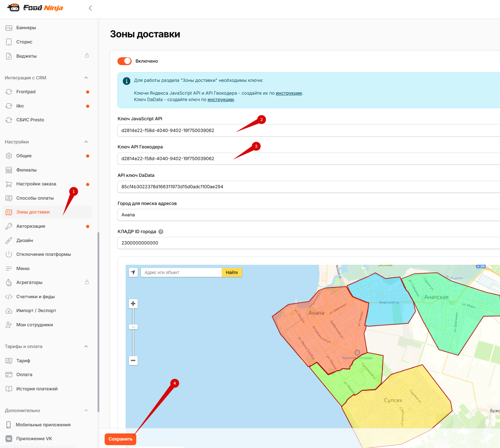Click the iiko sync icon
500x448 pixels.
pyautogui.click(x=9, y=106)
